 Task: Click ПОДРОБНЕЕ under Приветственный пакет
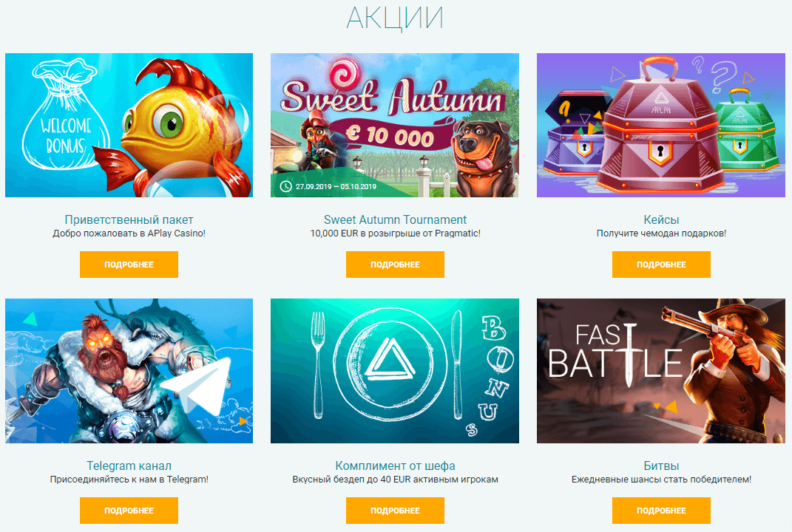[x=129, y=265]
